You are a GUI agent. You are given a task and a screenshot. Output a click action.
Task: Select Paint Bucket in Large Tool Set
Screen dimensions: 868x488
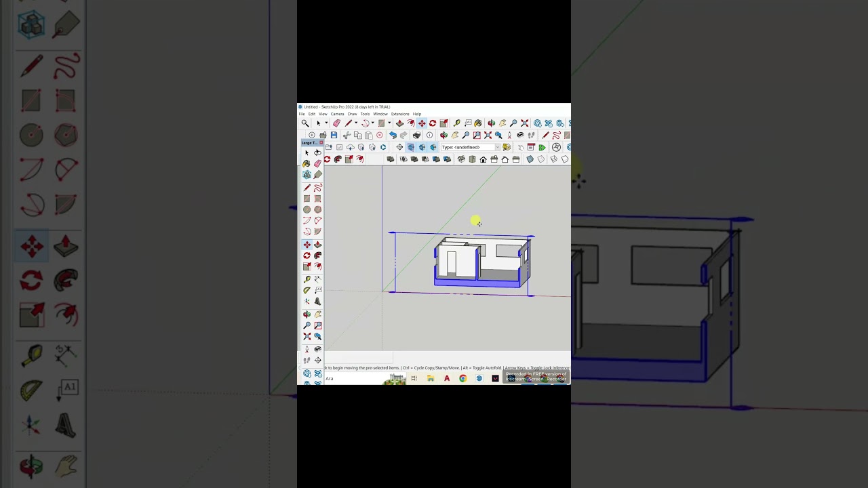[307, 163]
